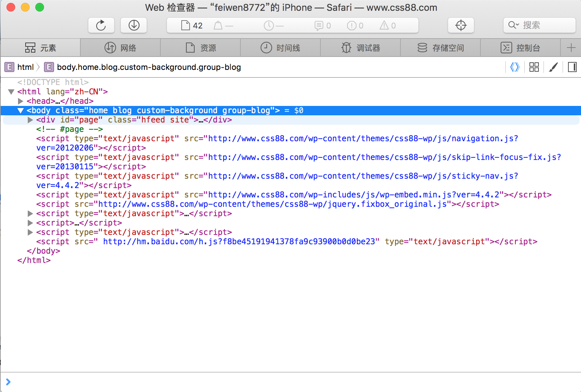
Task: Click the resource count document icon showing 42
Action: click(192, 26)
